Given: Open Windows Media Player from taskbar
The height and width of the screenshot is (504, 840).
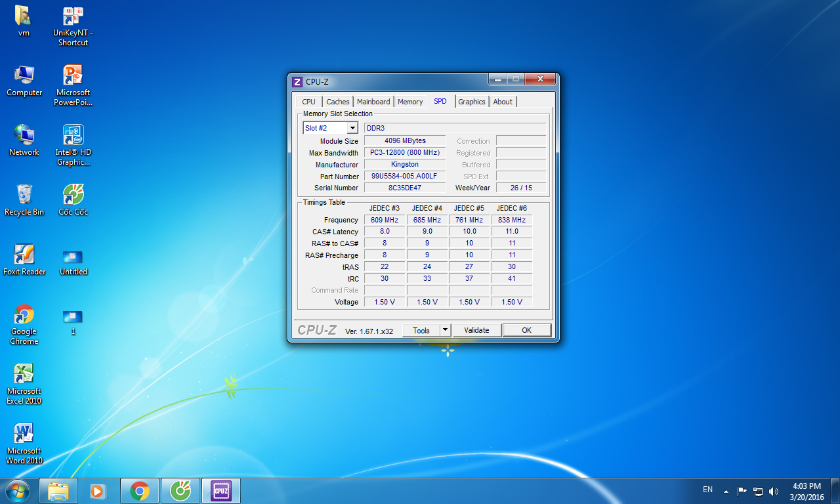Looking at the screenshot, I should pos(97,491).
